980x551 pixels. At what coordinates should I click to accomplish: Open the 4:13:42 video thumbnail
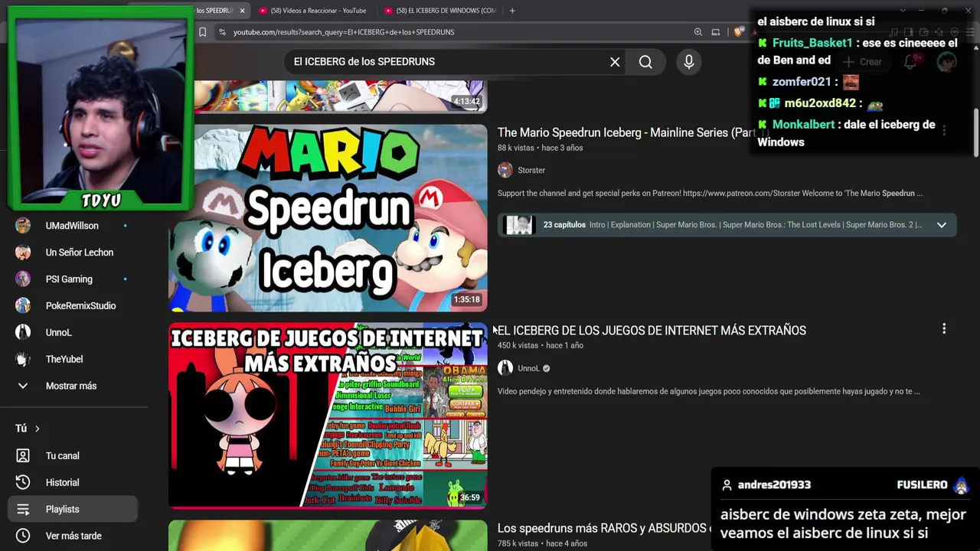[341, 96]
